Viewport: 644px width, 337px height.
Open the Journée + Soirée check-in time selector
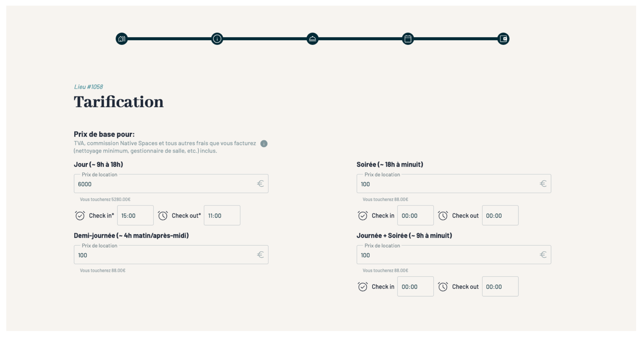click(x=415, y=287)
